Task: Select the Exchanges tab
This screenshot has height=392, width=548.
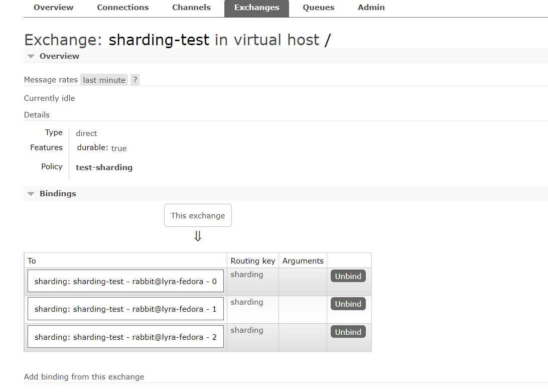Action: (x=256, y=8)
